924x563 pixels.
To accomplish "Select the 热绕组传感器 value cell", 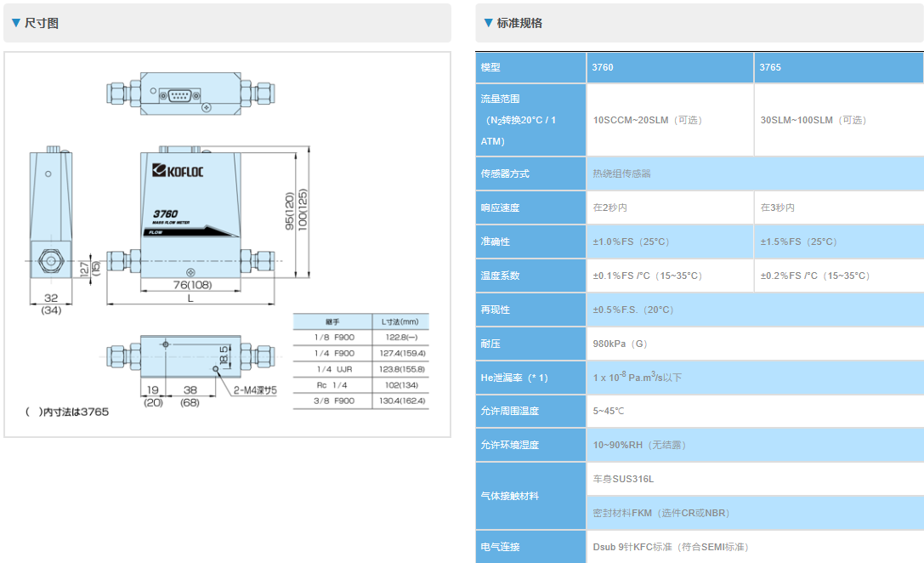I will pyautogui.click(x=756, y=173).
